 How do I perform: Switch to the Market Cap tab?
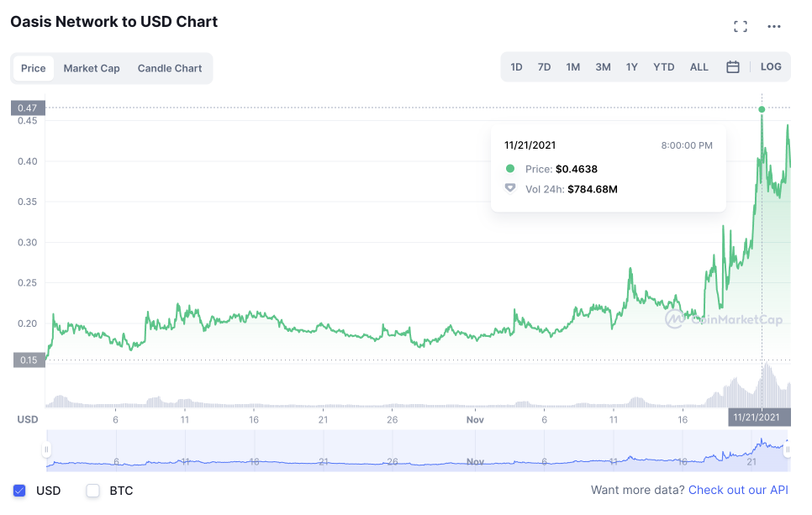click(92, 68)
